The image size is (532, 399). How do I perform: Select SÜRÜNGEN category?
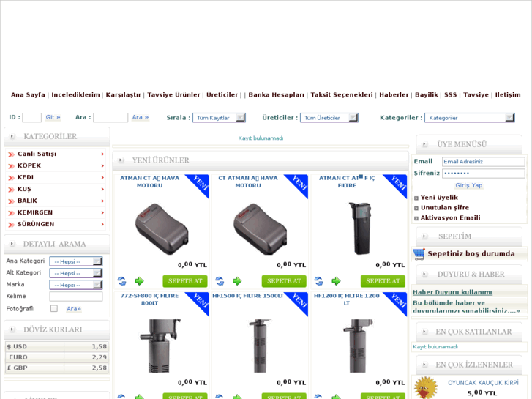coord(36,224)
